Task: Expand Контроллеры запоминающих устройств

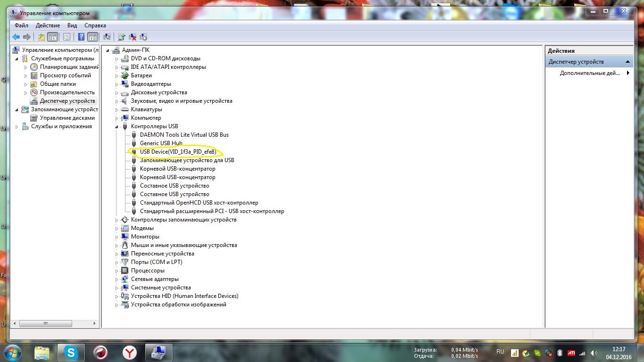Action: 117,220
